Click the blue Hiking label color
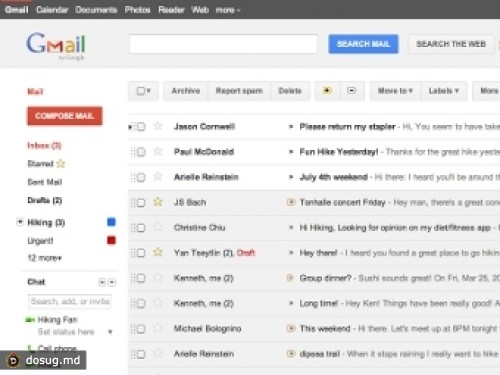This screenshot has height=375, width=500. click(x=111, y=222)
